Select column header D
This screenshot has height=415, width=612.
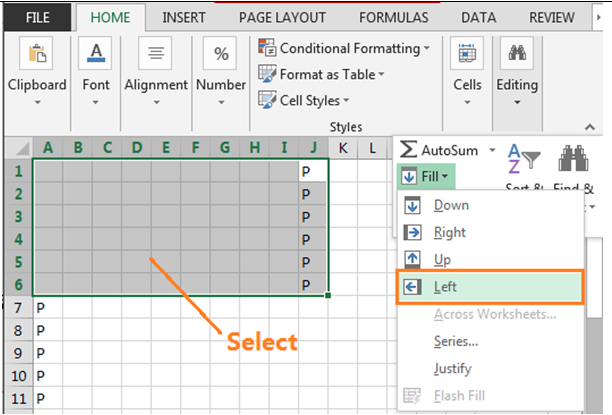click(137, 148)
